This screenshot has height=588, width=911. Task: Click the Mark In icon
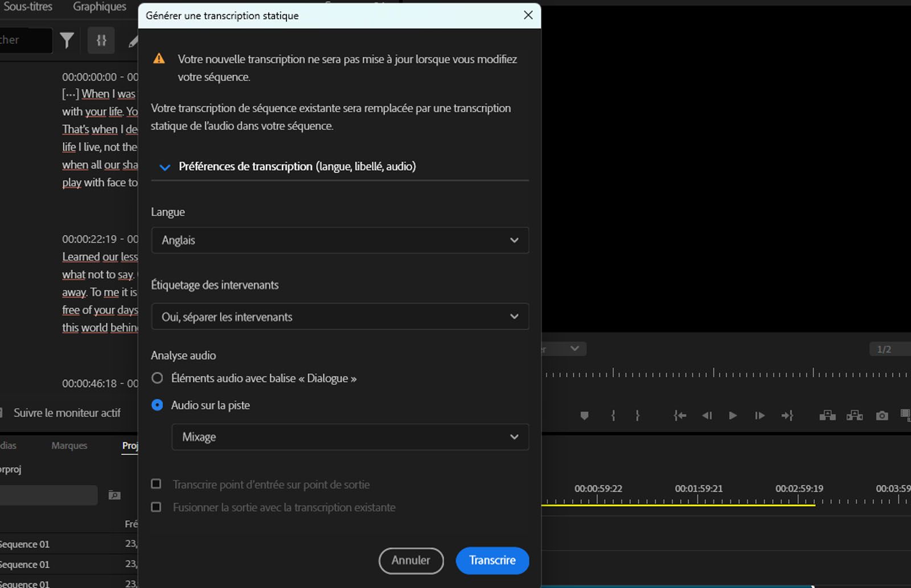coord(613,416)
